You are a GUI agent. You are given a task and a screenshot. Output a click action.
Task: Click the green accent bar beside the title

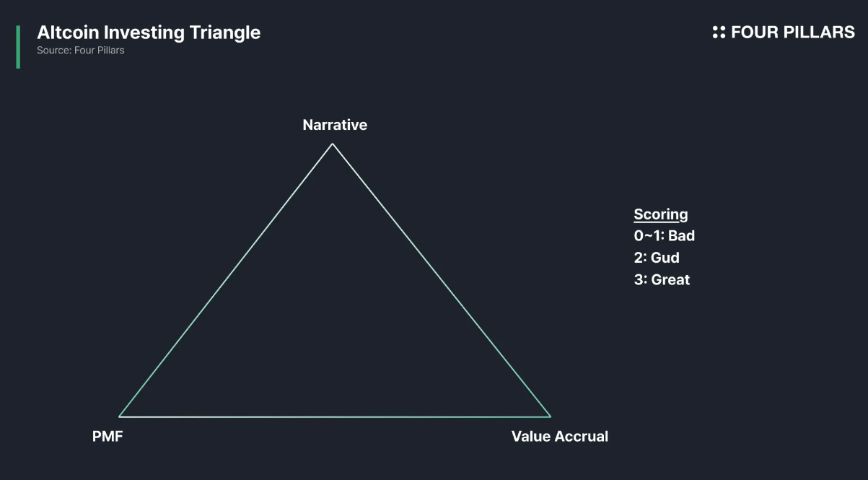[18, 47]
